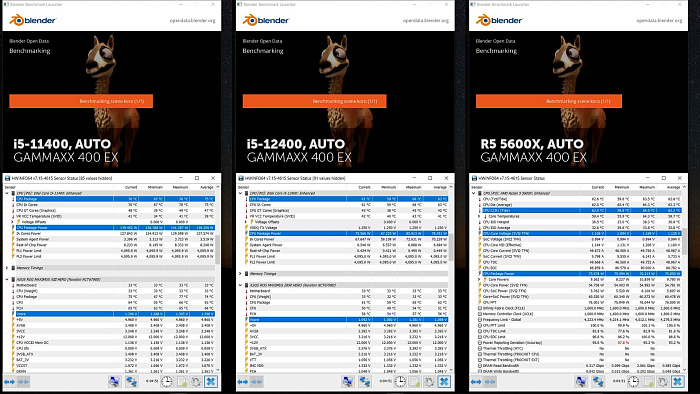Click the Maximum column header in i5-11400 HWiNFO window

[x=180, y=187]
